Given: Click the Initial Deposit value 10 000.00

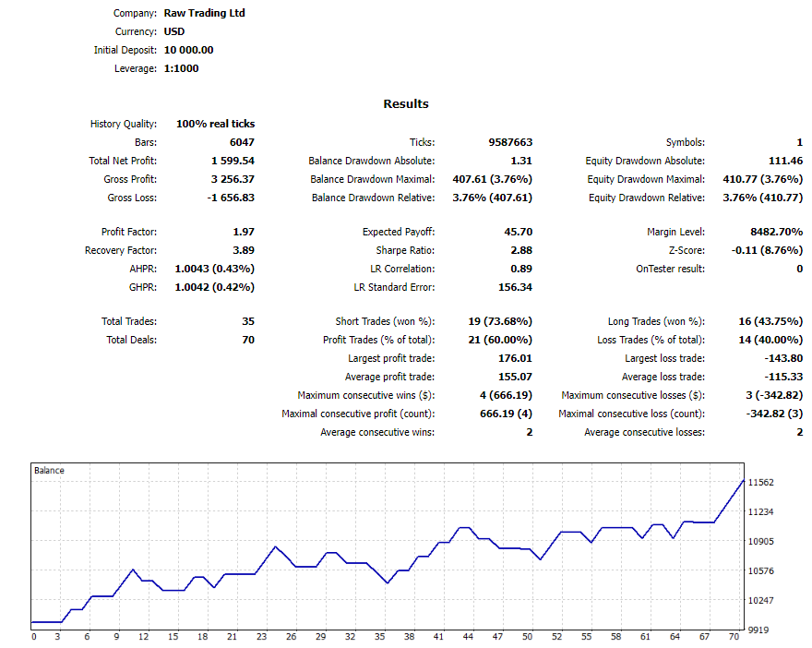Looking at the screenshot, I should click(188, 50).
